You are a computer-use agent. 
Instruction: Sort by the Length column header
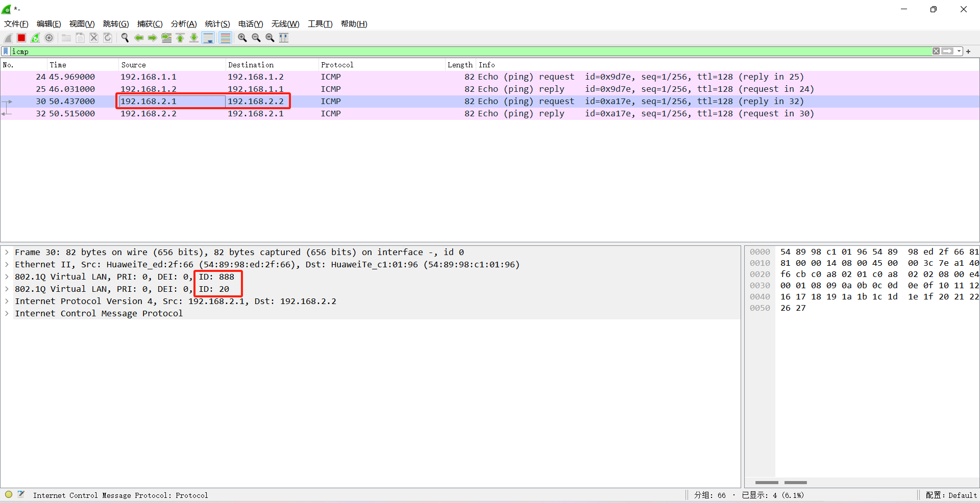click(460, 65)
